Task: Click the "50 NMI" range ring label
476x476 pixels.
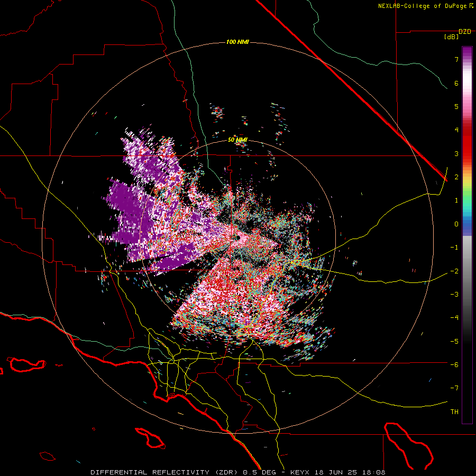Action: pyautogui.click(x=237, y=140)
